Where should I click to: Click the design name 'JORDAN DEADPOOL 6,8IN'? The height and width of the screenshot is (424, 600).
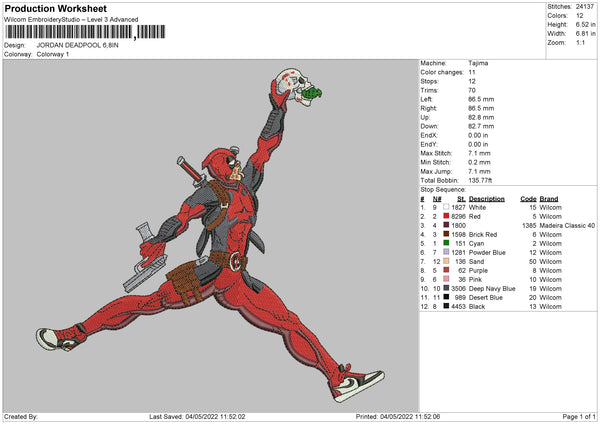click(78, 45)
